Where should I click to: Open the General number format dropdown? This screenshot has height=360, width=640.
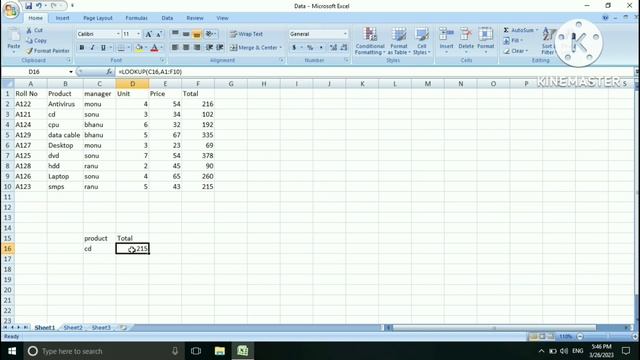[345, 34]
